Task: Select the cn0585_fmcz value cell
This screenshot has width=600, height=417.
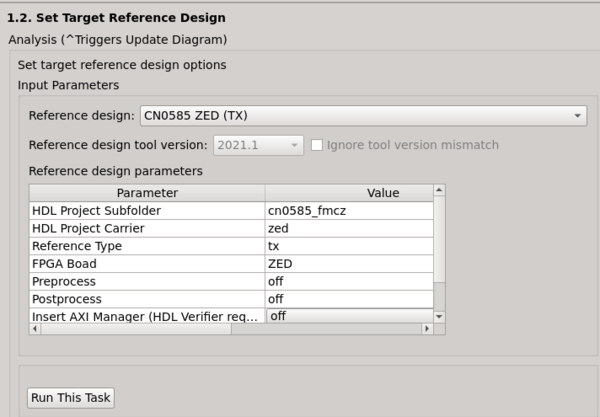Action: [348, 210]
